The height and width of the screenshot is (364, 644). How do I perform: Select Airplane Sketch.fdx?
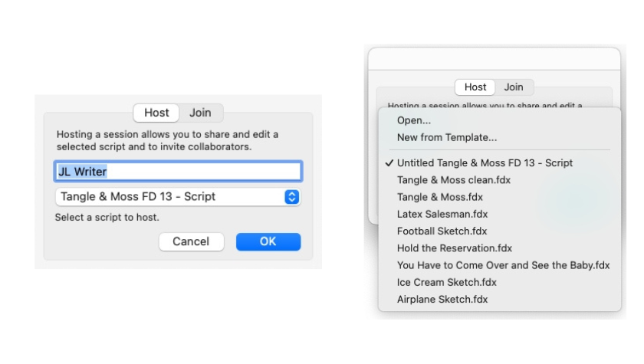(x=442, y=299)
